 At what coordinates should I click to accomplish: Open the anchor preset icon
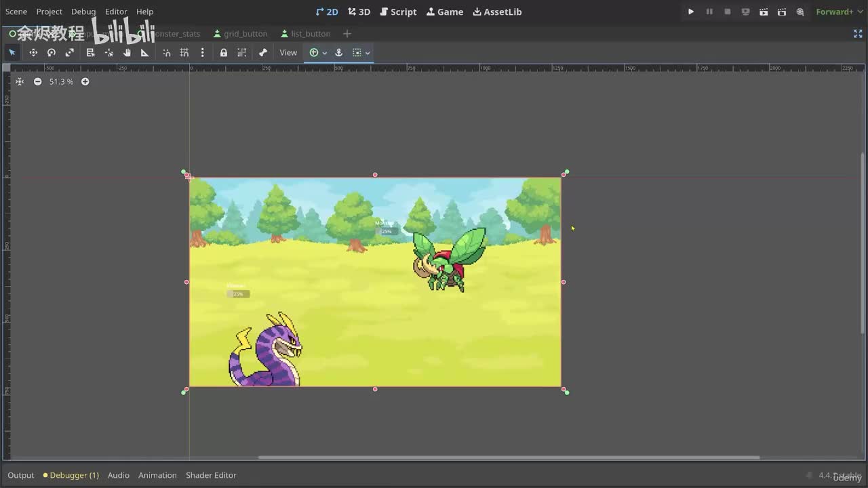[x=339, y=52]
